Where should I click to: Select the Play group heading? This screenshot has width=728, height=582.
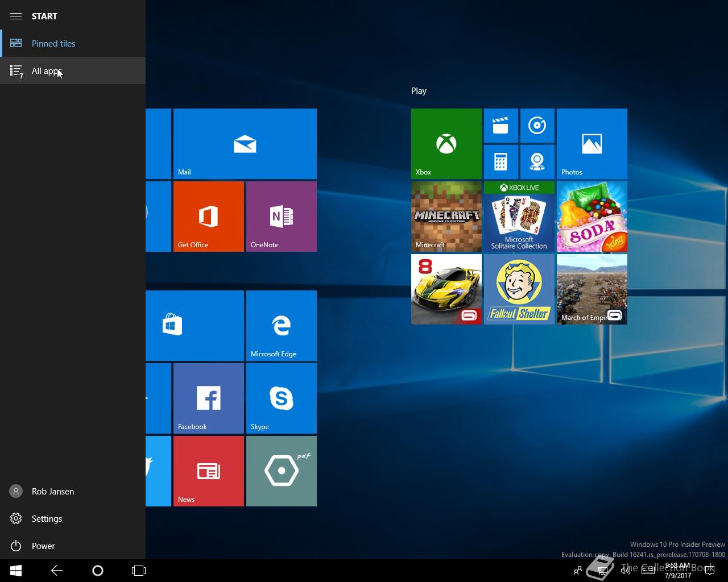[419, 91]
